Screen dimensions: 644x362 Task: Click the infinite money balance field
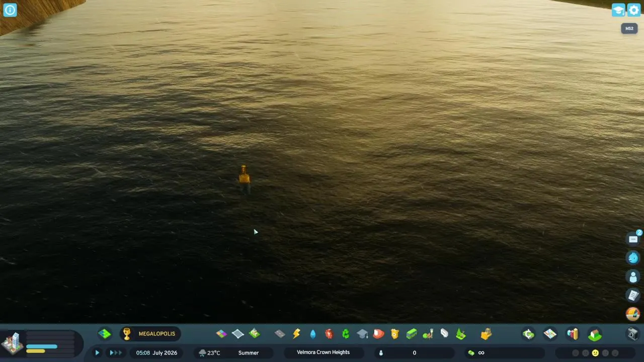(x=505, y=353)
